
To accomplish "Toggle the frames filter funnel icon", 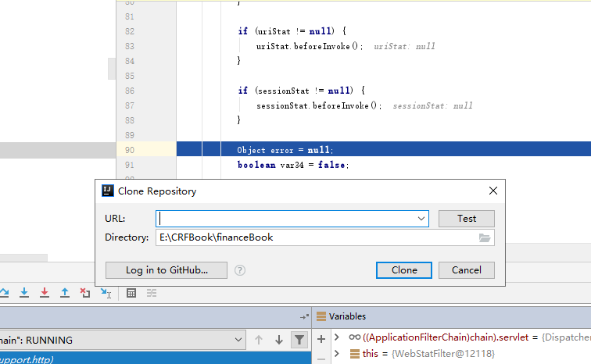I will coord(299,340).
